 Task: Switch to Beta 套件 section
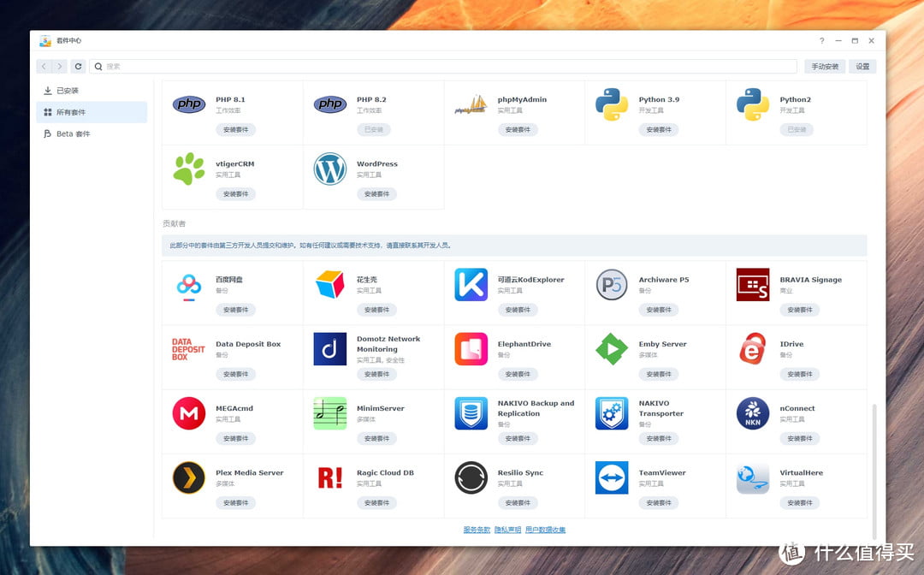pyautogui.click(x=73, y=133)
